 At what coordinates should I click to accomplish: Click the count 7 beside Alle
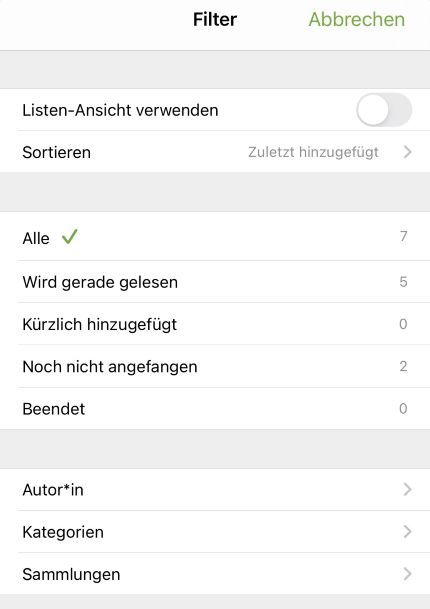point(404,236)
